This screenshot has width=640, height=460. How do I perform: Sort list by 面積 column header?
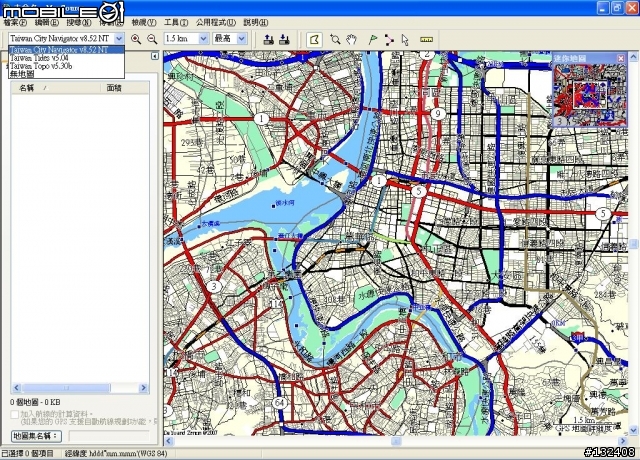(125, 88)
